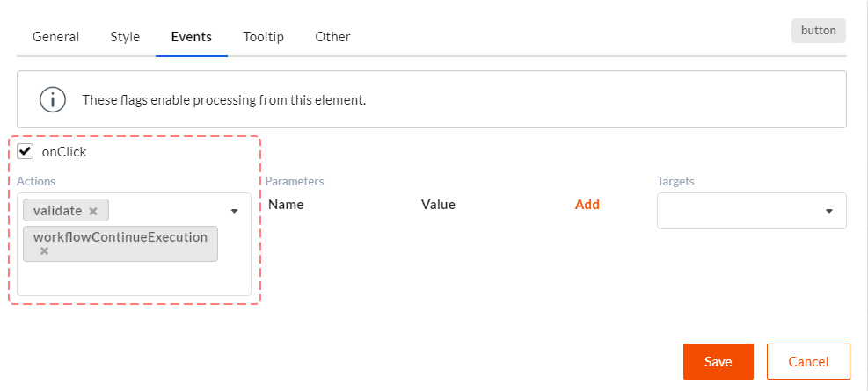Image resolution: width=868 pixels, height=391 pixels.
Task: Go to the Tooltip tab
Action: point(264,37)
